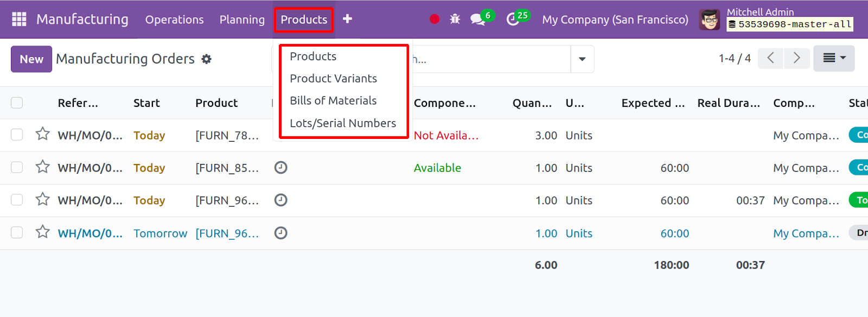Image resolution: width=868 pixels, height=317 pixels.
Task: Expand the search options dropdown arrow
Action: tap(582, 59)
